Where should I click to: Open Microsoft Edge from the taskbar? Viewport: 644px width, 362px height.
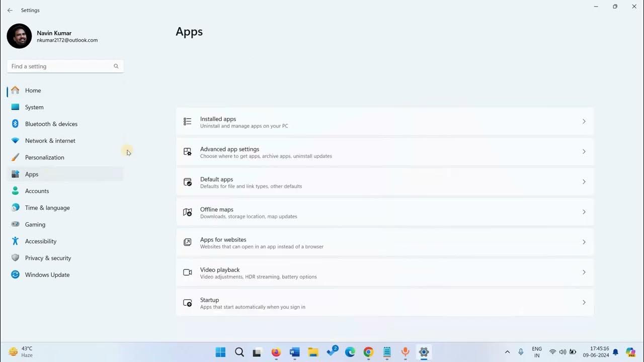tap(350, 352)
